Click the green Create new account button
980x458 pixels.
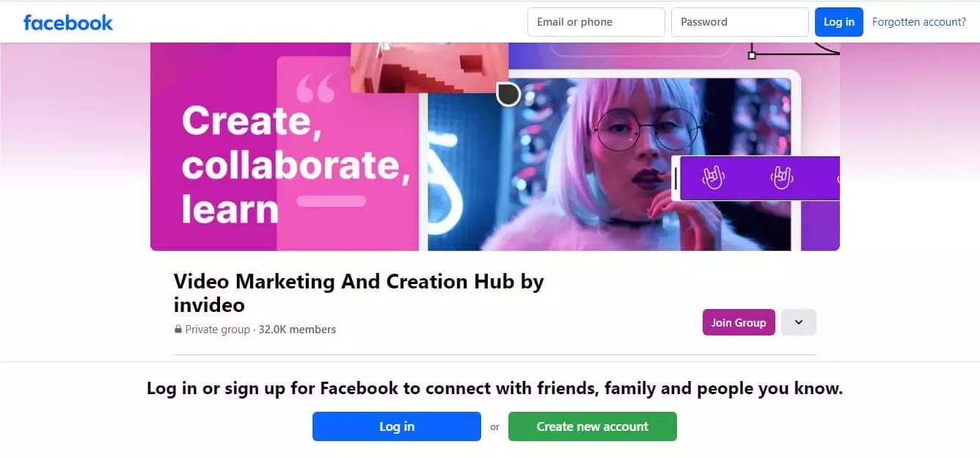tap(593, 426)
